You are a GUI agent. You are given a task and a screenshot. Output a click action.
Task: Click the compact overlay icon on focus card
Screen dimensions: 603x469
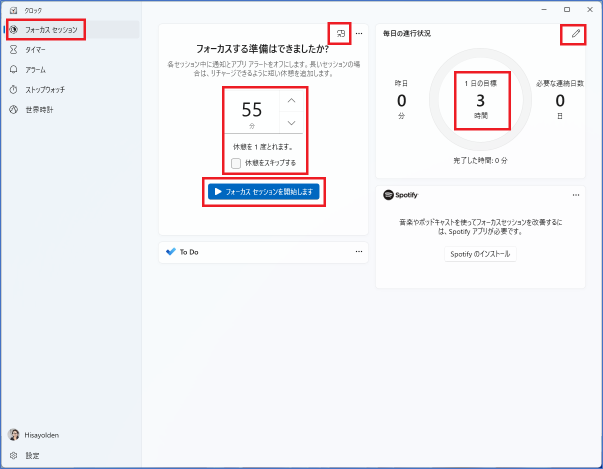point(341,33)
